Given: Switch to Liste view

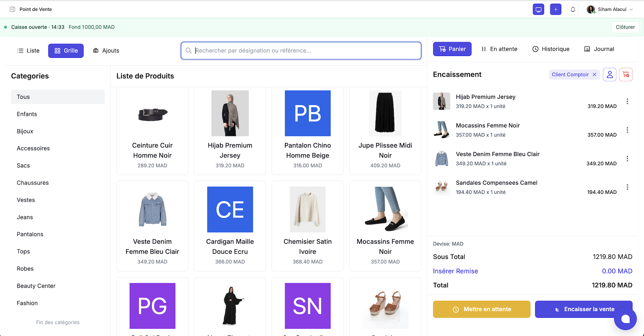Looking at the screenshot, I should [28, 51].
